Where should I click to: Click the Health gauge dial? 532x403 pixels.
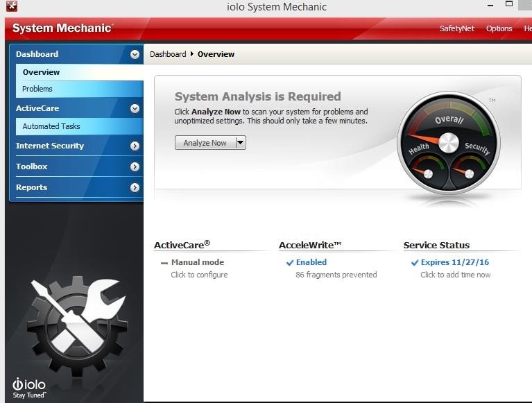click(x=427, y=171)
